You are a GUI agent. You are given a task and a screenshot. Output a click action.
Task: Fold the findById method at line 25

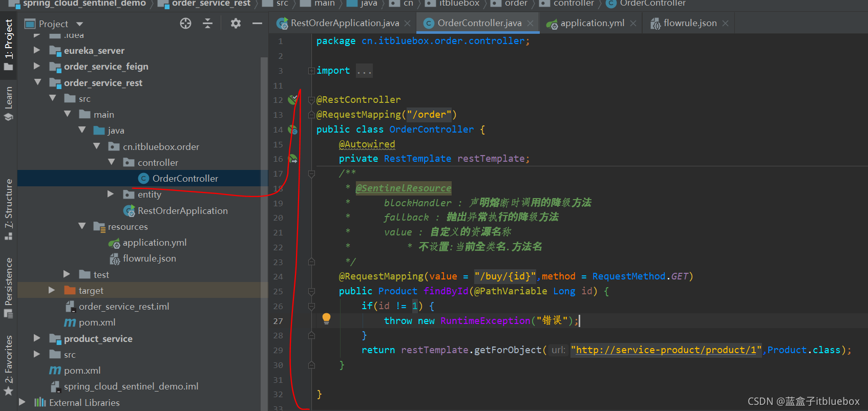[311, 291]
